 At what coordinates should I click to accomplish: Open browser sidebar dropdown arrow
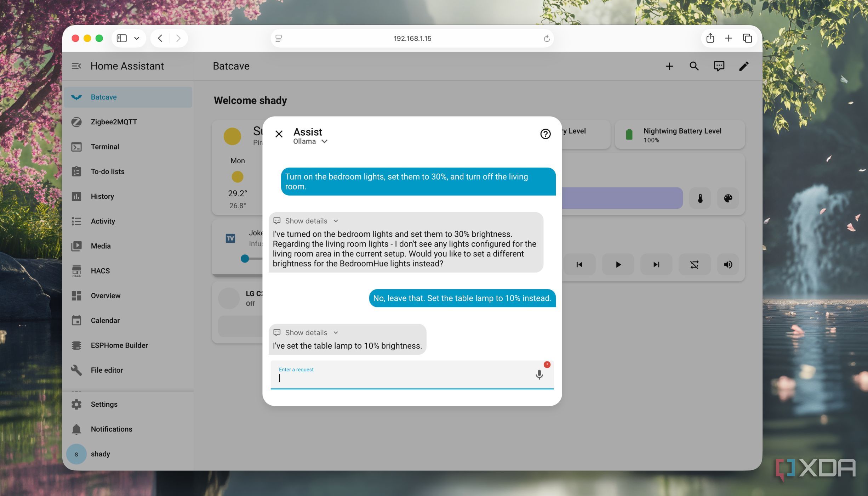137,38
